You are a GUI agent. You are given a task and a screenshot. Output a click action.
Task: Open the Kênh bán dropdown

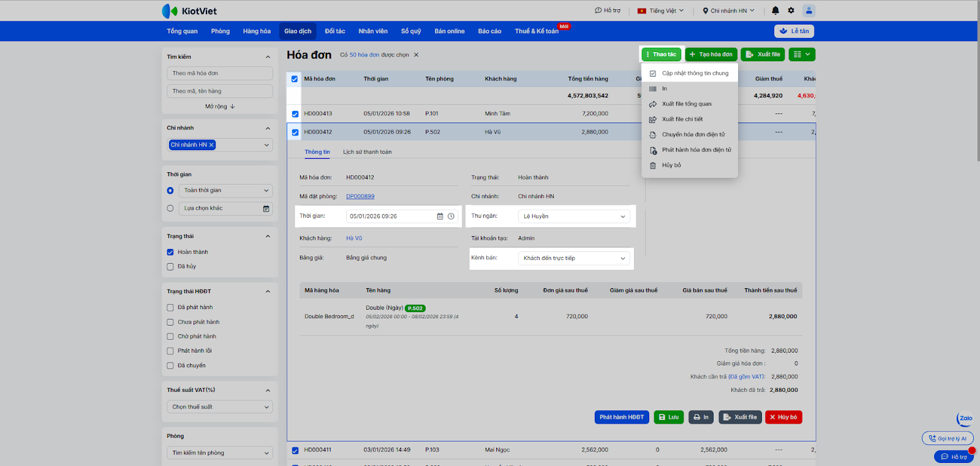click(574, 258)
